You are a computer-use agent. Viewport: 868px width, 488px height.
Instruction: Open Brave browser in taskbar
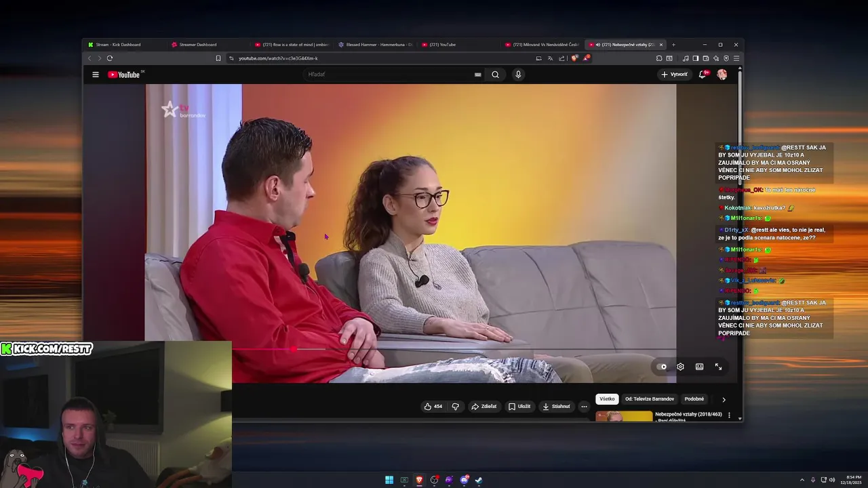419,480
